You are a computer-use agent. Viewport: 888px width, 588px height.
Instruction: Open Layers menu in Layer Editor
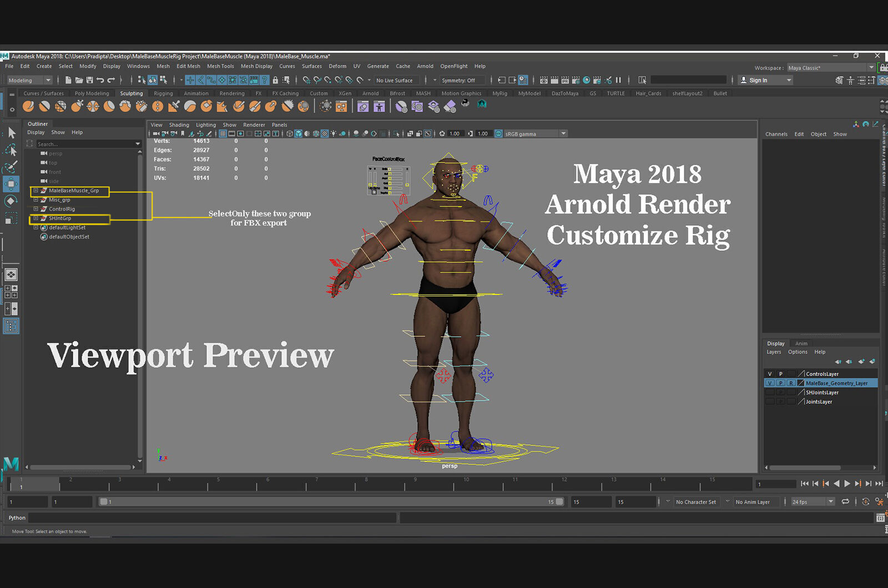pos(774,352)
